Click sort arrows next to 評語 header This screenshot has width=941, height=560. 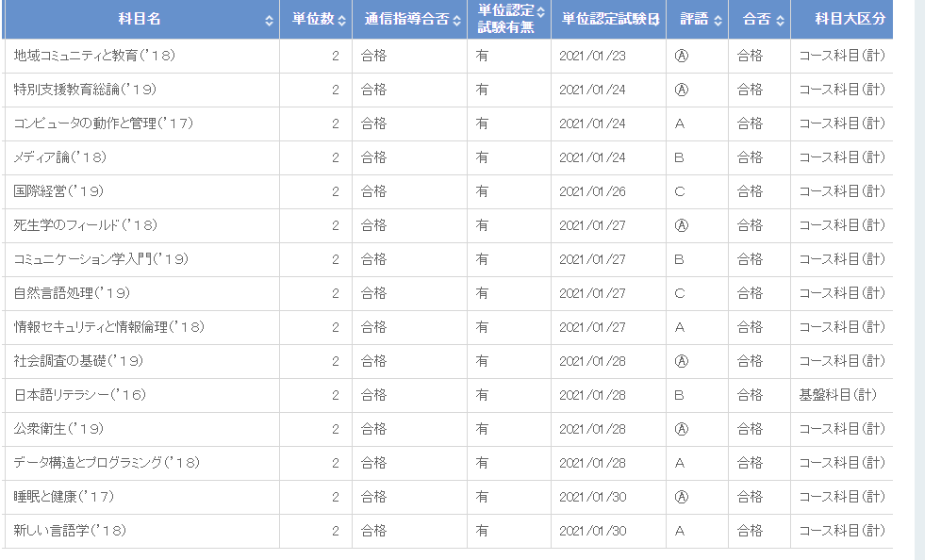tap(718, 21)
